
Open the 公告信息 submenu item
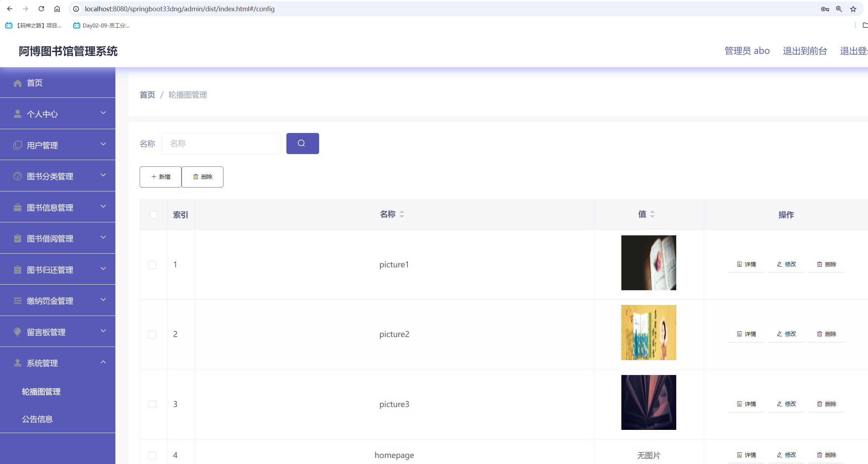[37, 419]
